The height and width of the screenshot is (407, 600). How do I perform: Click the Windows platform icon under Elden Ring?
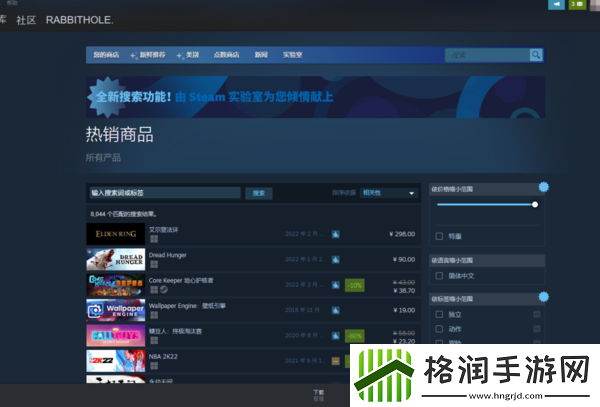154,239
